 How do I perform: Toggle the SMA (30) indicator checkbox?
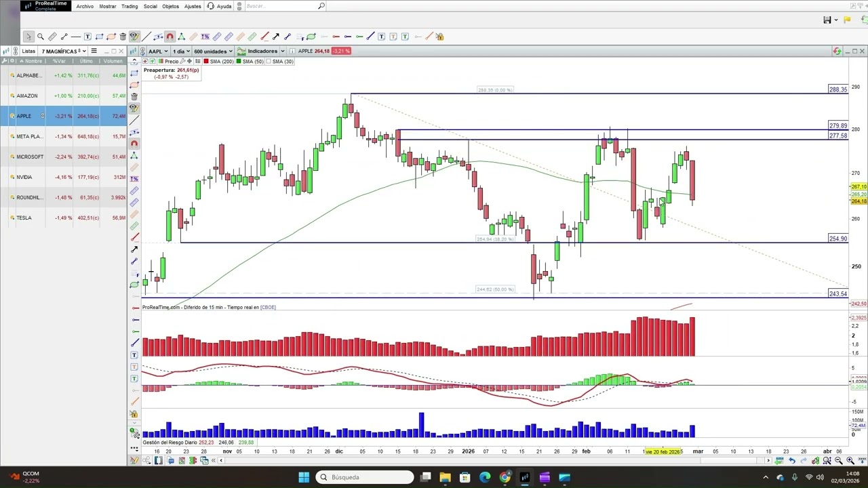[270, 62]
